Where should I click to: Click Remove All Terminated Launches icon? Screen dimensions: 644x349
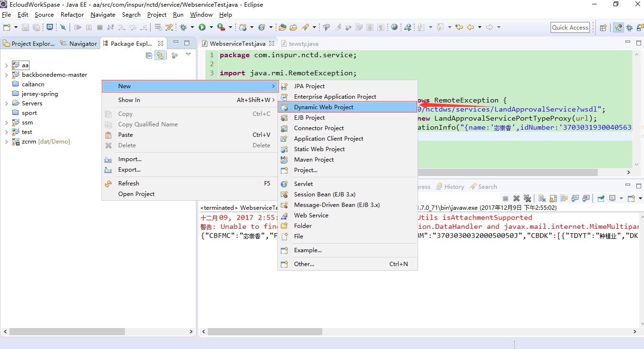(x=527, y=198)
